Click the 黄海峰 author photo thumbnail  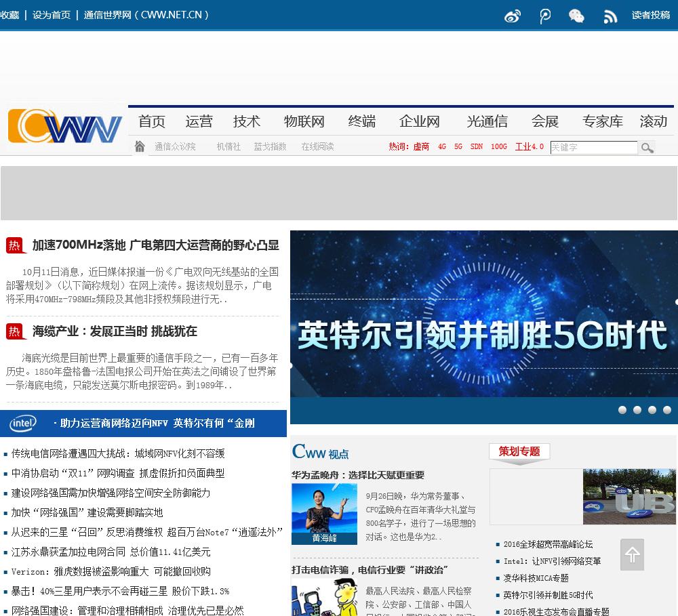coord(324,514)
